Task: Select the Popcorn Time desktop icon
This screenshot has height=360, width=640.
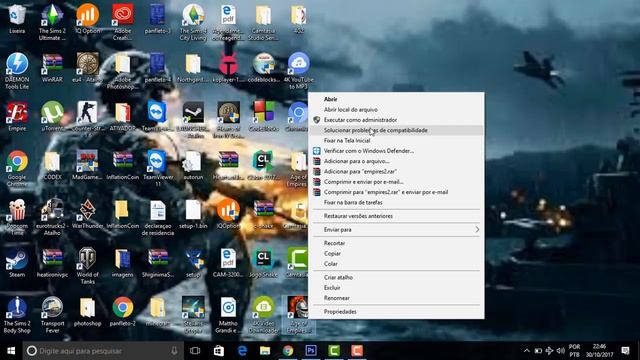Action: click(17, 217)
